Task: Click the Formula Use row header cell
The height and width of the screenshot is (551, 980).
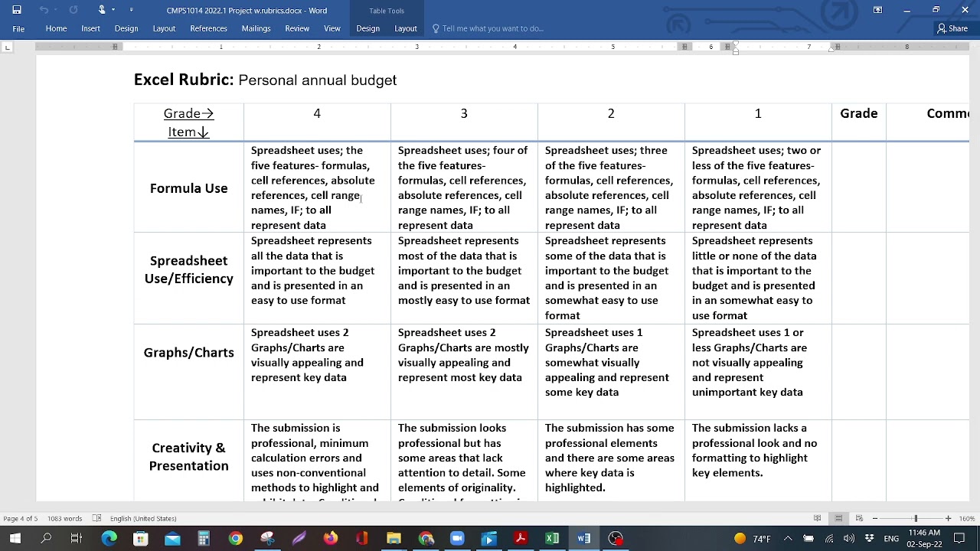Action: [189, 188]
